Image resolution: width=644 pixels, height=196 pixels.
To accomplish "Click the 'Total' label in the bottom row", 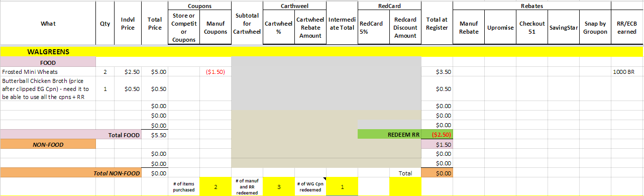I will point(405,173).
